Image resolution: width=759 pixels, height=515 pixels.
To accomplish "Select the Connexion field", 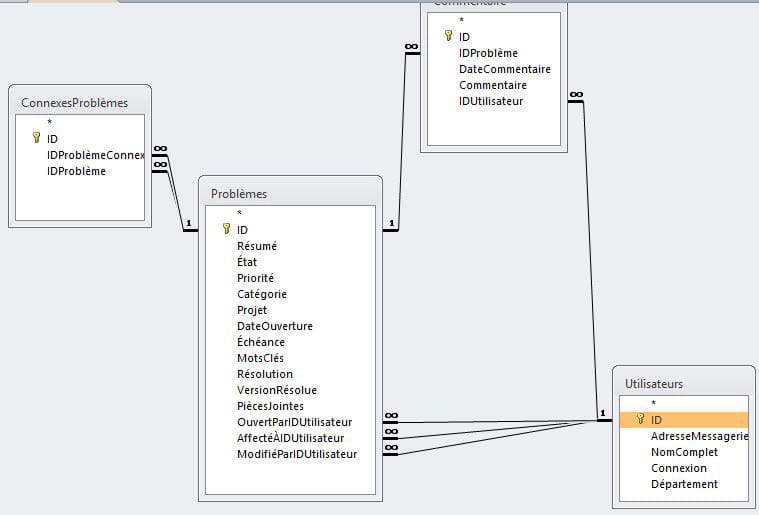I will pos(683,468).
